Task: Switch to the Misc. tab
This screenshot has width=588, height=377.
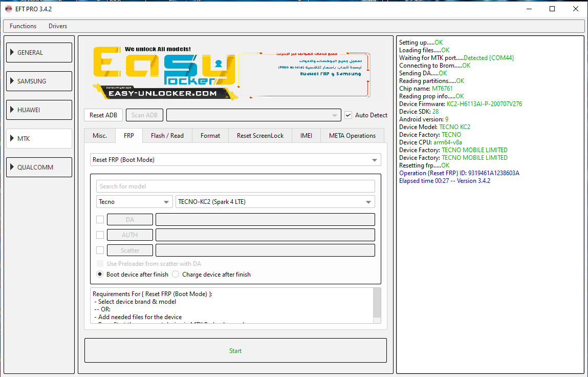Action: pyautogui.click(x=100, y=136)
